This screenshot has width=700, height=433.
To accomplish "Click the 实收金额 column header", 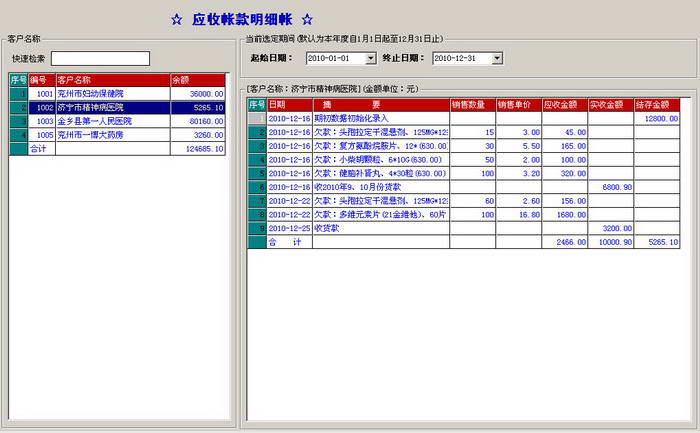I will [x=611, y=105].
